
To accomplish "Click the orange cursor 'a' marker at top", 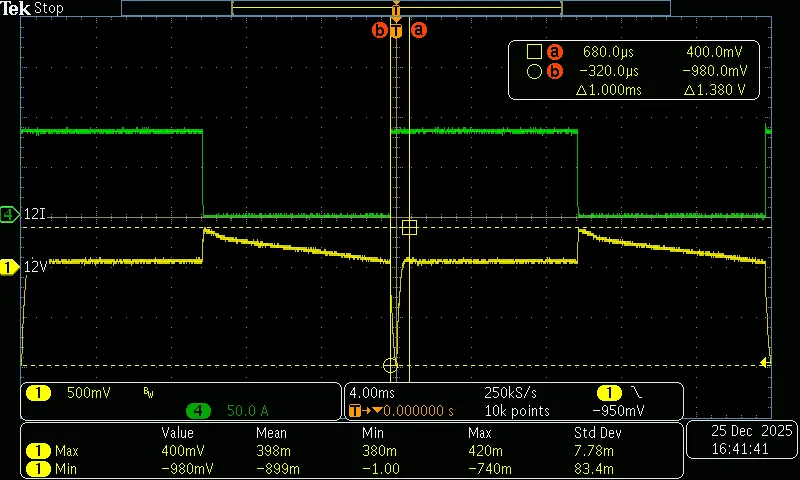I will pyautogui.click(x=418, y=30).
